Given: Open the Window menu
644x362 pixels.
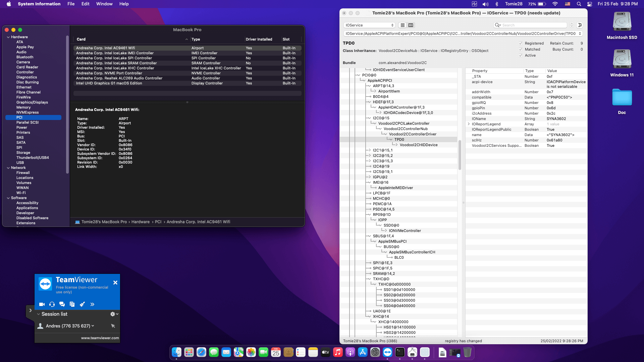Looking at the screenshot, I should pos(104,4).
